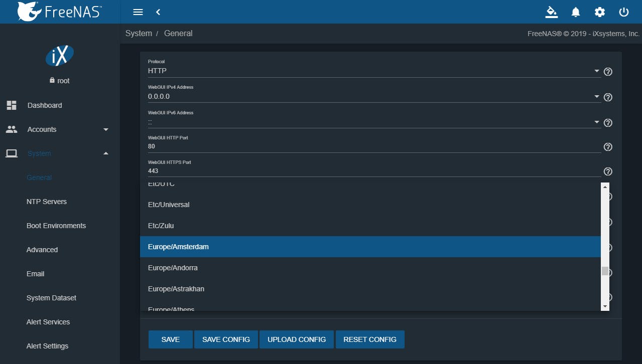Open Boot Environments page

pos(56,226)
